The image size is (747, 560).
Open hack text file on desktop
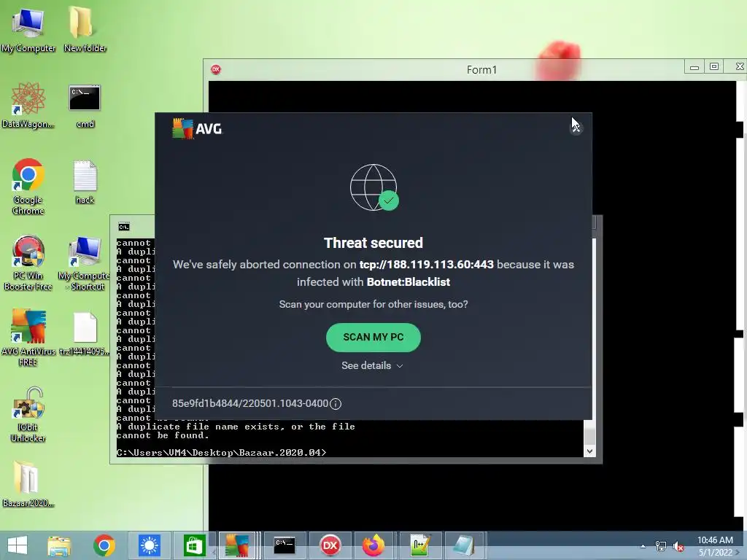(x=85, y=183)
